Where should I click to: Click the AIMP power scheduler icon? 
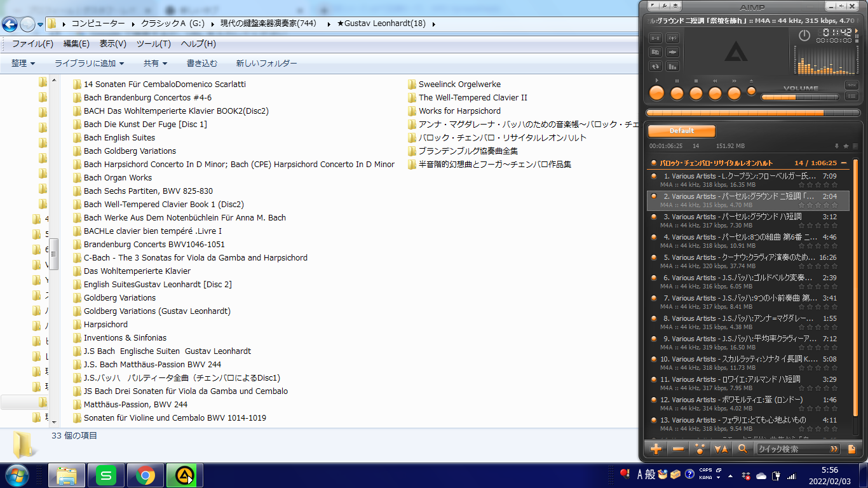[804, 36]
